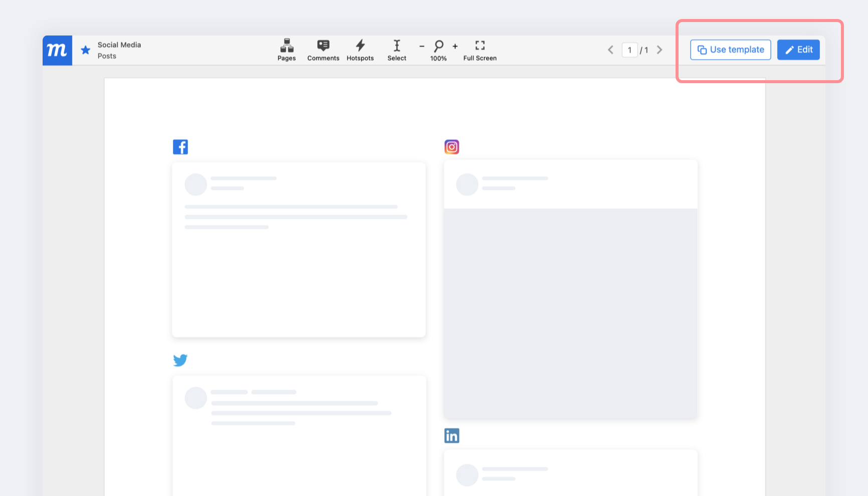Select the Facebook icon on the canvas
This screenshot has height=496, width=868.
tap(180, 146)
